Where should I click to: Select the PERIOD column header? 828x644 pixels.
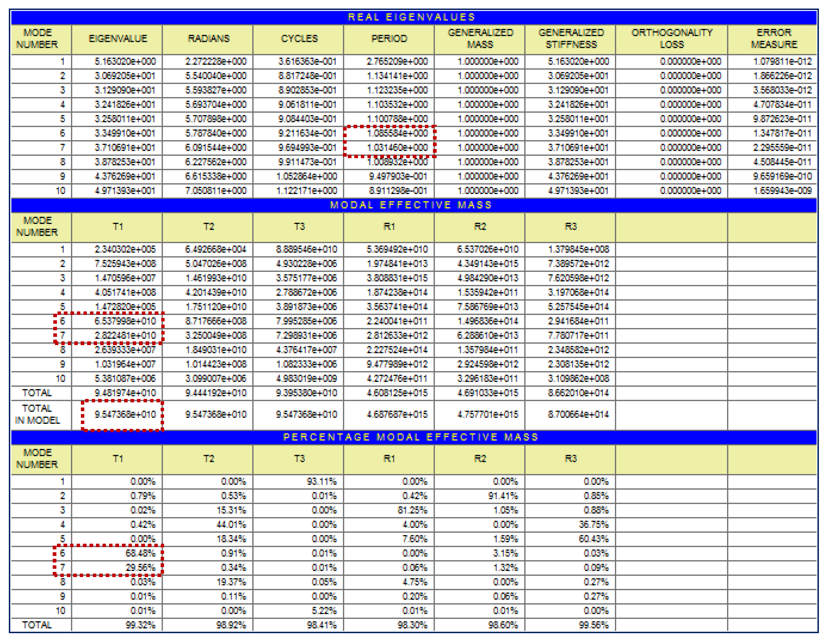tap(389, 39)
